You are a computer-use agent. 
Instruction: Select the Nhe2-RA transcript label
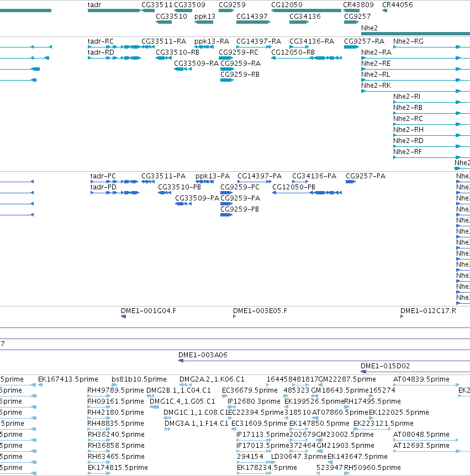tap(376, 52)
